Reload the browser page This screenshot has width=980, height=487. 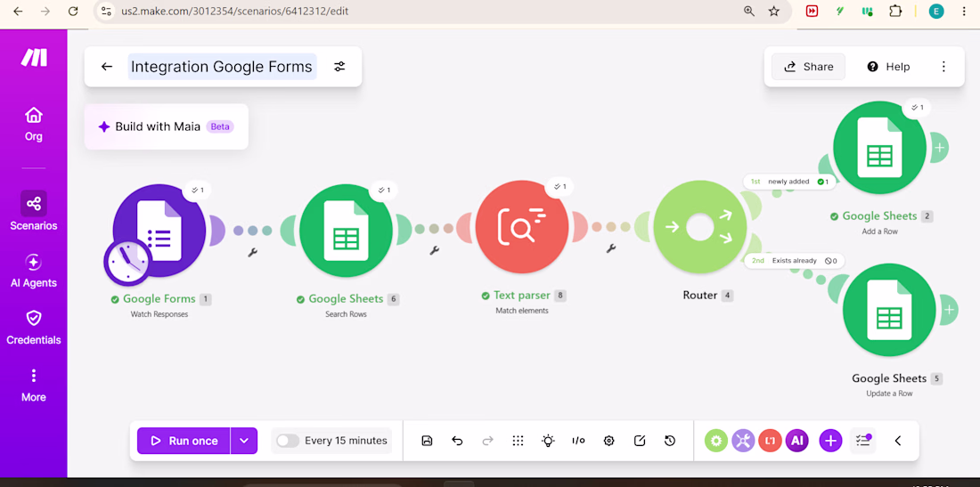click(73, 11)
